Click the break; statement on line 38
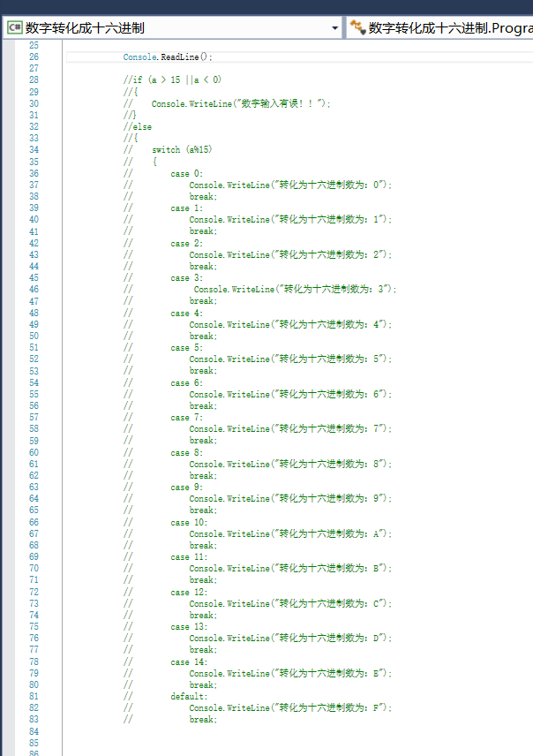This screenshot has width=533, height=756. point(203,197)
